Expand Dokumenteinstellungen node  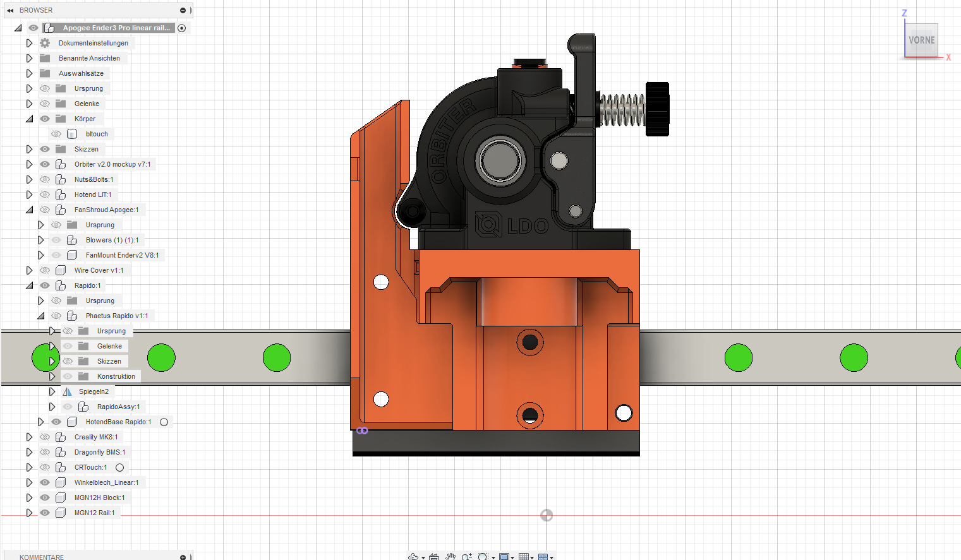click(29, 43)
